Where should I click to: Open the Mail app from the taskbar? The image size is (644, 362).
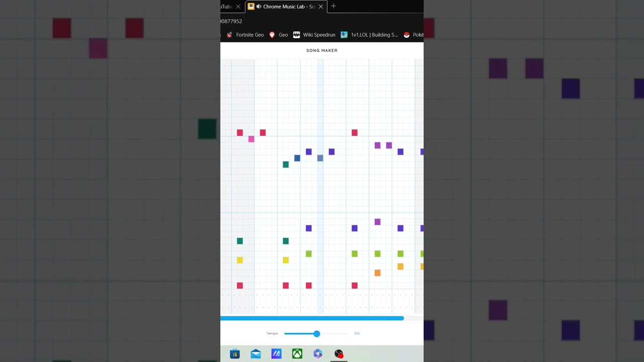point(256,354)
